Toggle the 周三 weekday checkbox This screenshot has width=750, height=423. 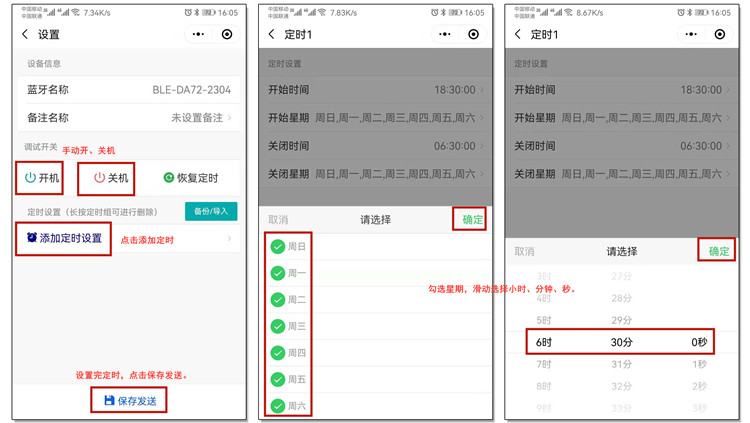click(277, 326)
